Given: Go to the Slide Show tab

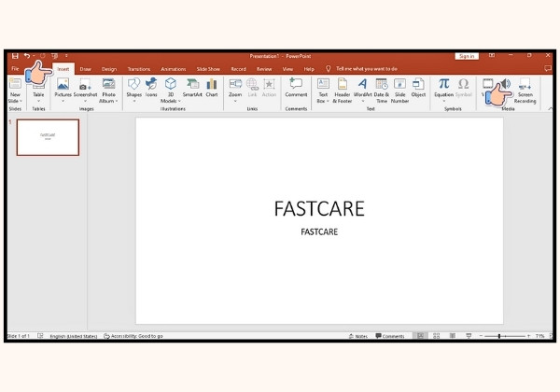Looking at the screenshot, I should coord(208,69).
